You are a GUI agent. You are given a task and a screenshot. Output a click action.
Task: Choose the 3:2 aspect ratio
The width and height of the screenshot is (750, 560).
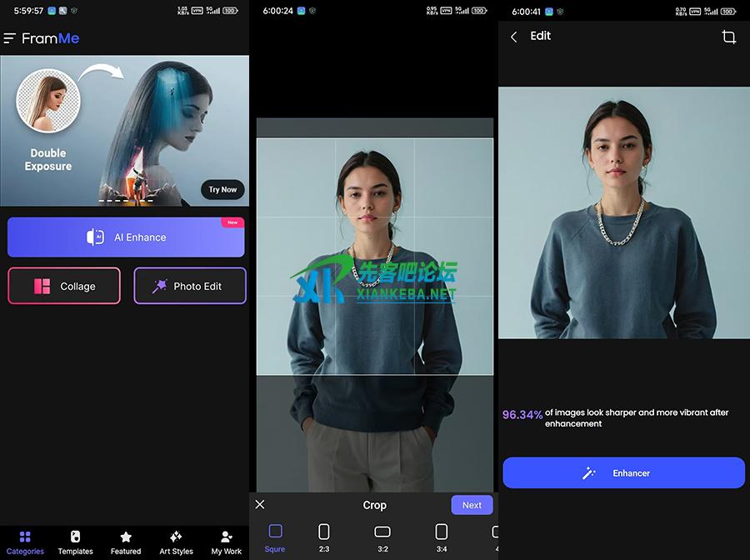coord(382,537)
